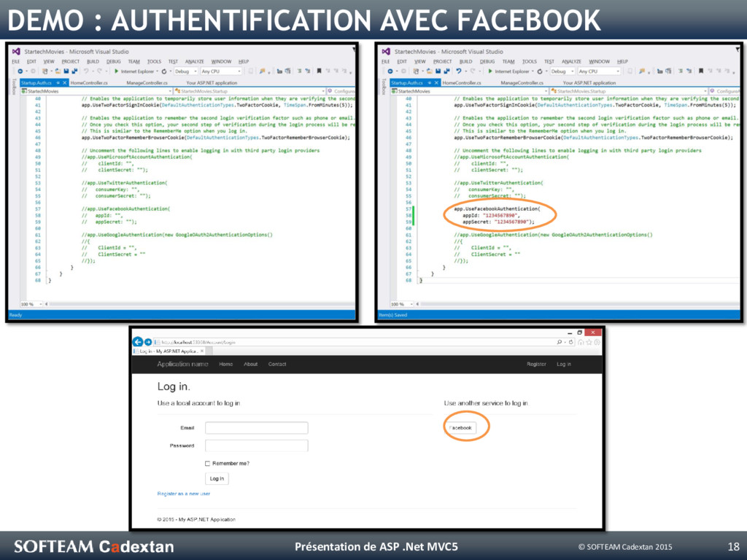
Task: Click the Log in submit button
Action: [x=217, y=478]
